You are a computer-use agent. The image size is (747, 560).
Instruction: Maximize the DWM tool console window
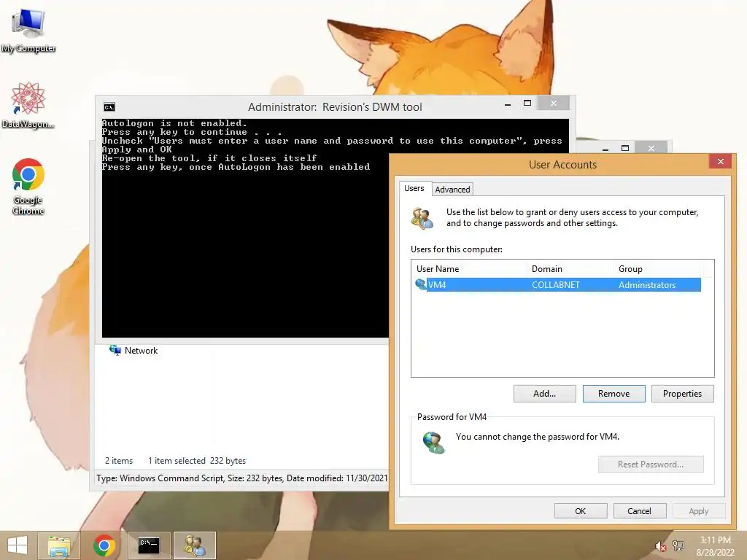tap(527, 104)
